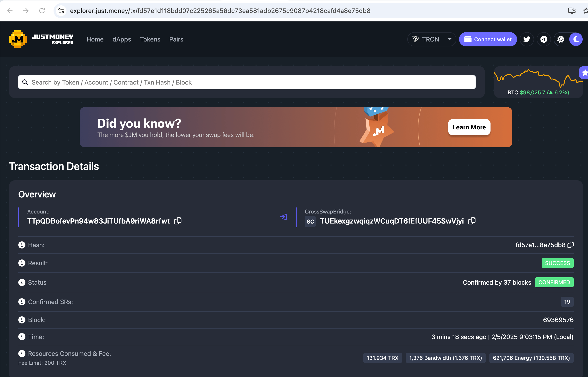Expand network selector dropdown arrow
588x377 pixels.
449,39
